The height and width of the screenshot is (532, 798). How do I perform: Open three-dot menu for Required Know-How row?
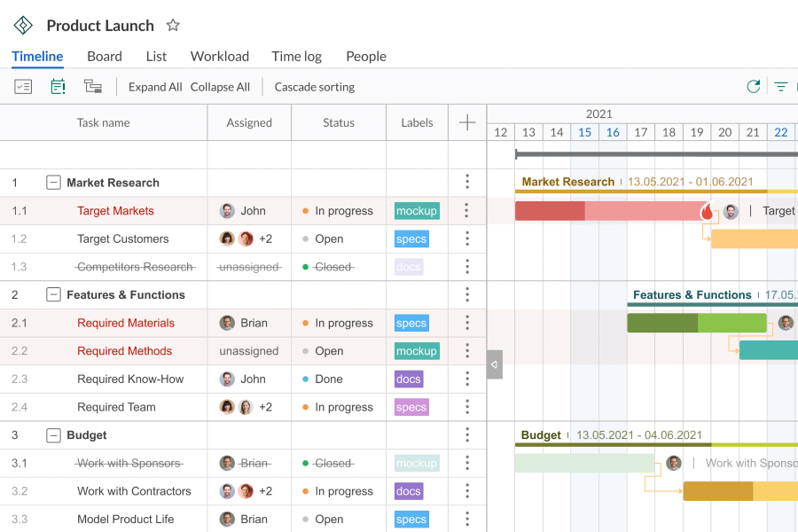[466, 379]
